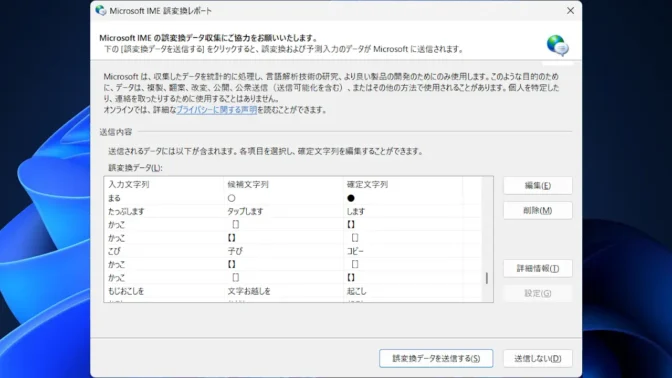Click the 設定(G) button
672x378 pixels.
click(x=537, y=293)
